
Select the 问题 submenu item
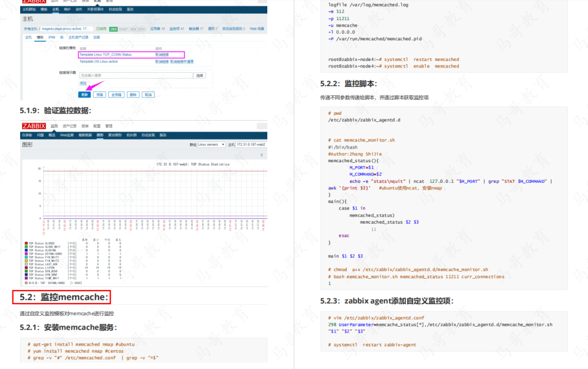pyautogui.click(x=40, y=135)
